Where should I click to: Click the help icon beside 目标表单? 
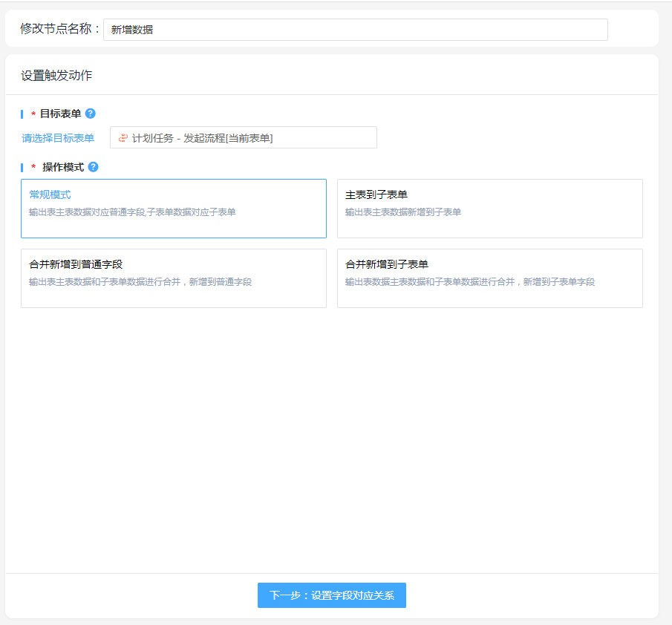[91, 114]
